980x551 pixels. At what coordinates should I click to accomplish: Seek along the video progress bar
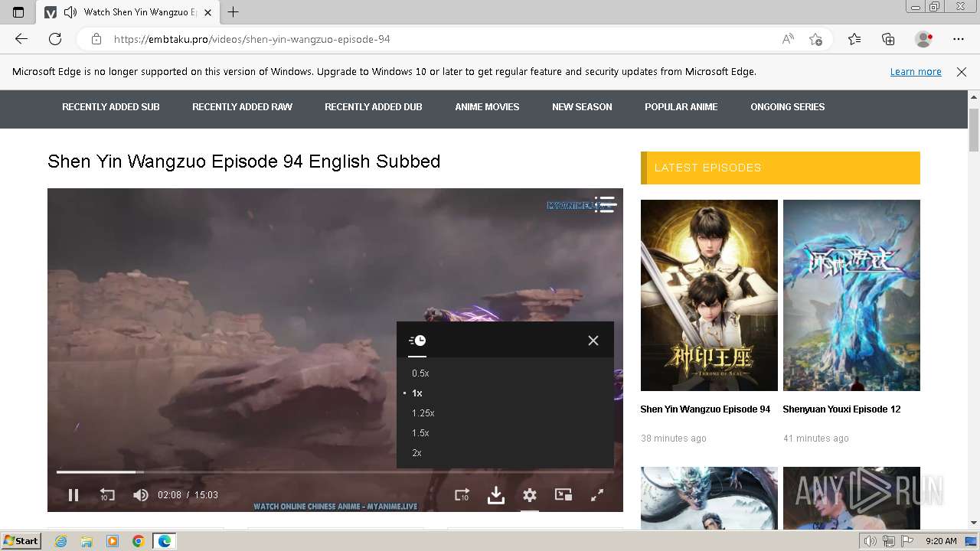point(335,472)
